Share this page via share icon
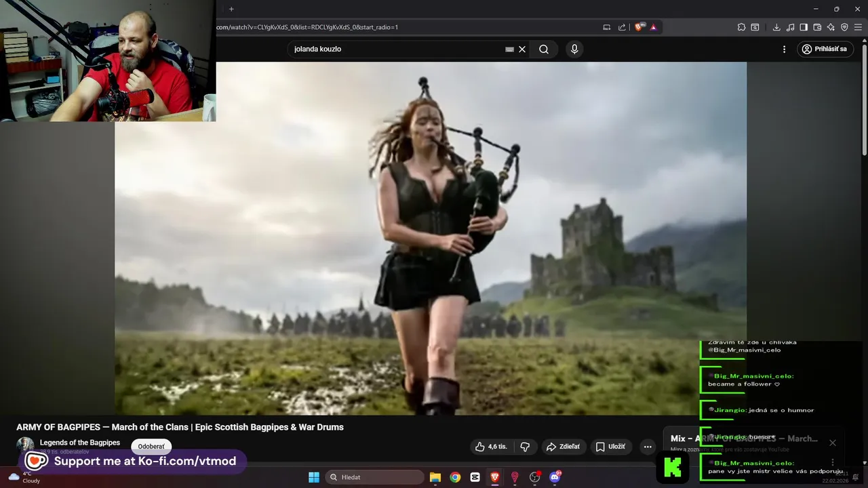Image resolution: width=868 pixels, height=488 pixels. (x=622, y=27)
